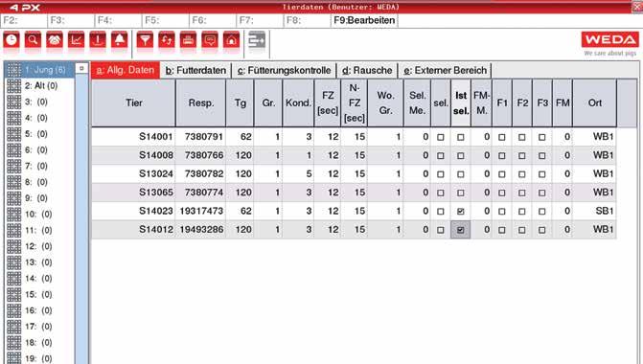Open the speech bubble comment icon
This screenshot has height=364, width=643.
tap(210, 40)
